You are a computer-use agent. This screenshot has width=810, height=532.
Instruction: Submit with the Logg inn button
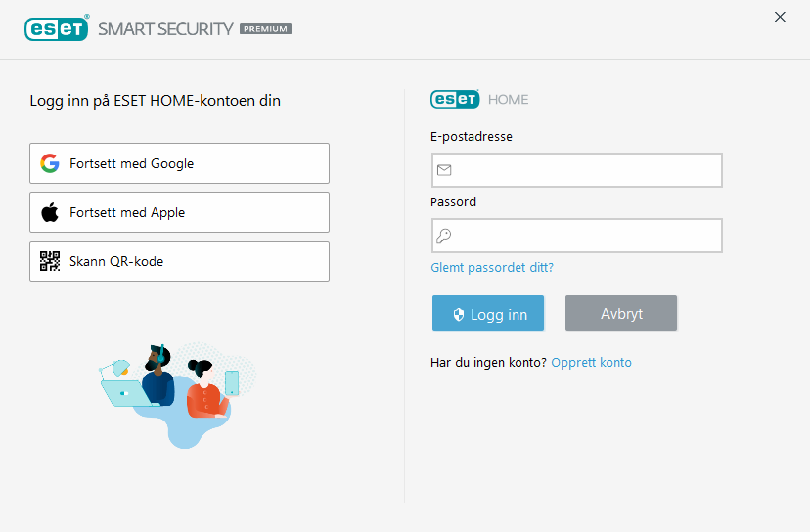pyautogui.click(x=488, y=313)
